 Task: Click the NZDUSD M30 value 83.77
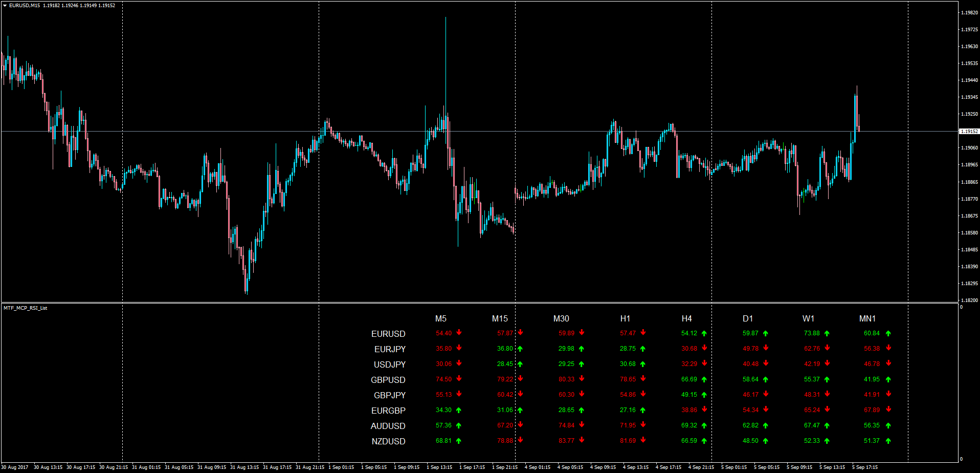click(566, 441)
